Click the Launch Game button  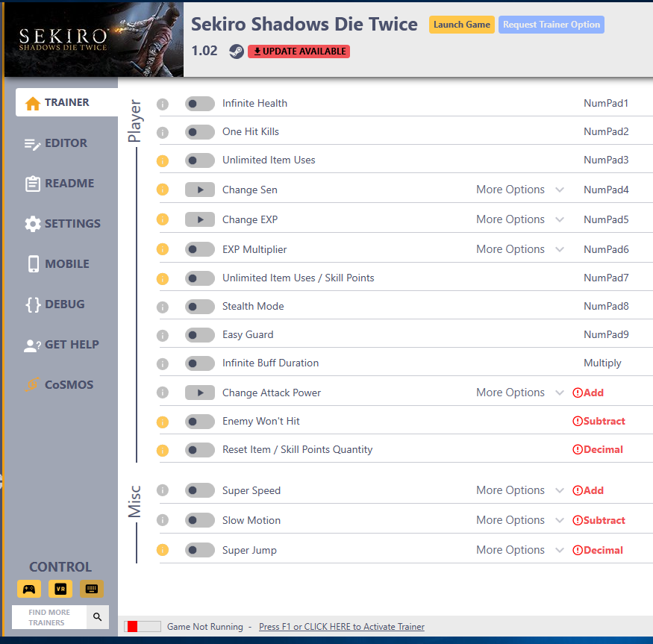point(461,25)
